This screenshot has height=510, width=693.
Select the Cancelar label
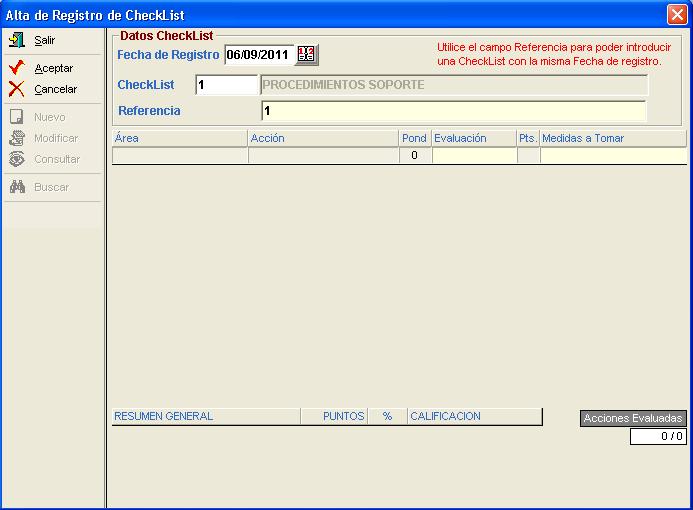click(56, 89)
